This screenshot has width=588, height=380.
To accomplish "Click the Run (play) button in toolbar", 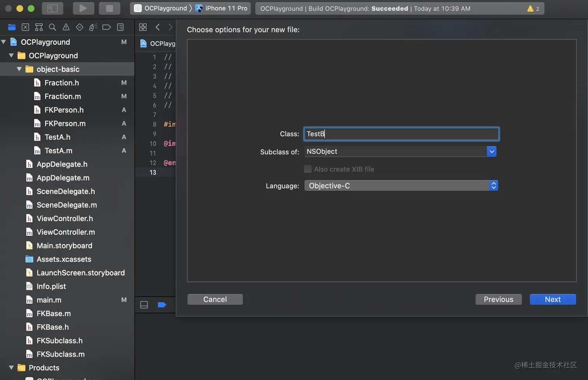I will (x=83, y=8).
